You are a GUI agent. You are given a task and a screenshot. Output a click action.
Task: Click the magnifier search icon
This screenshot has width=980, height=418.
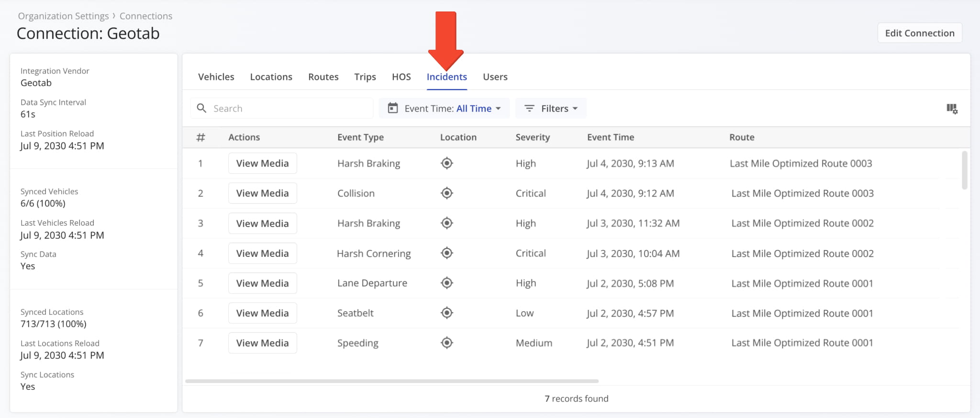[x=201, y=108]
